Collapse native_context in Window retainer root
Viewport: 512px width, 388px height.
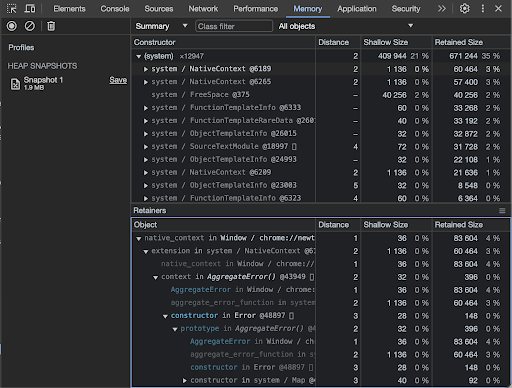139,239
